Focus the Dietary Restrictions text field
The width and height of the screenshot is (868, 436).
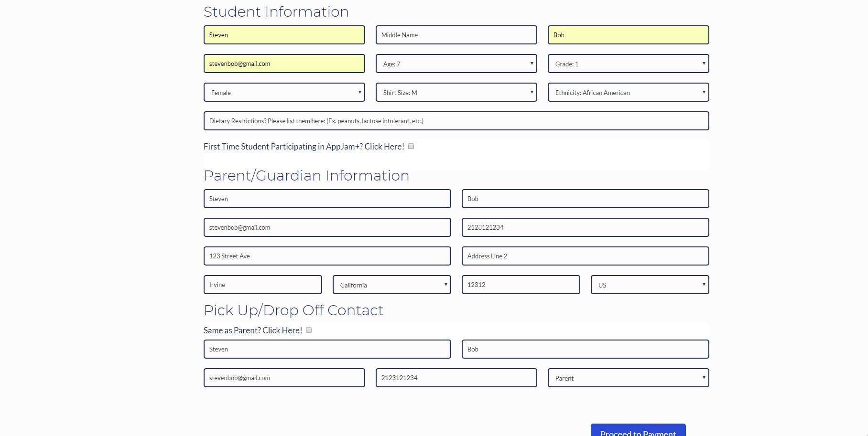click(x=456, y=121)
